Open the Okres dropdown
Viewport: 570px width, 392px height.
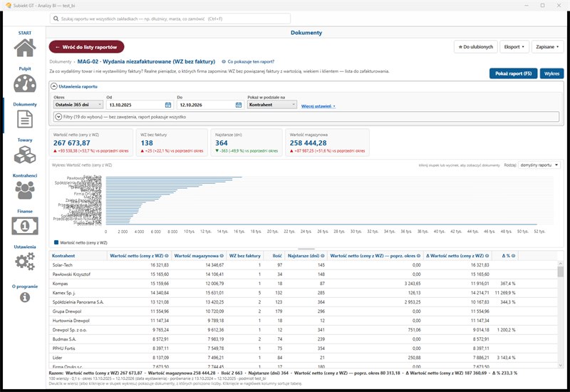tap(78, 104)
